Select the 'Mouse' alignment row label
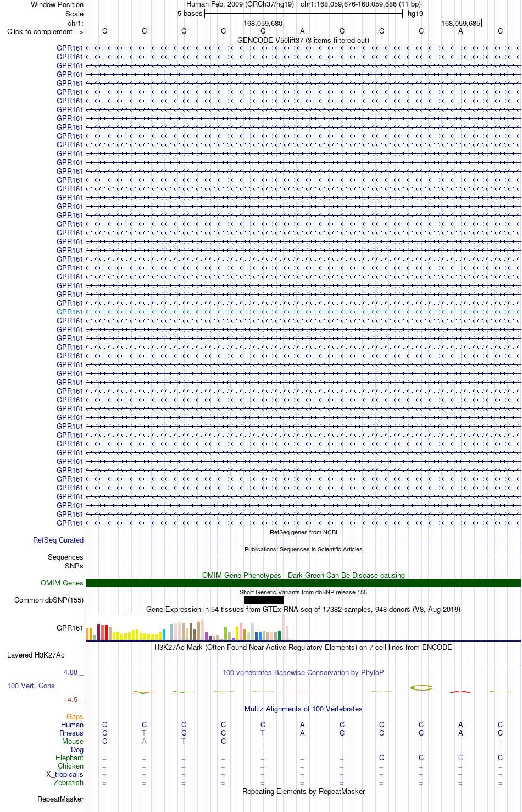522x812 pixels. pos(73,741)
